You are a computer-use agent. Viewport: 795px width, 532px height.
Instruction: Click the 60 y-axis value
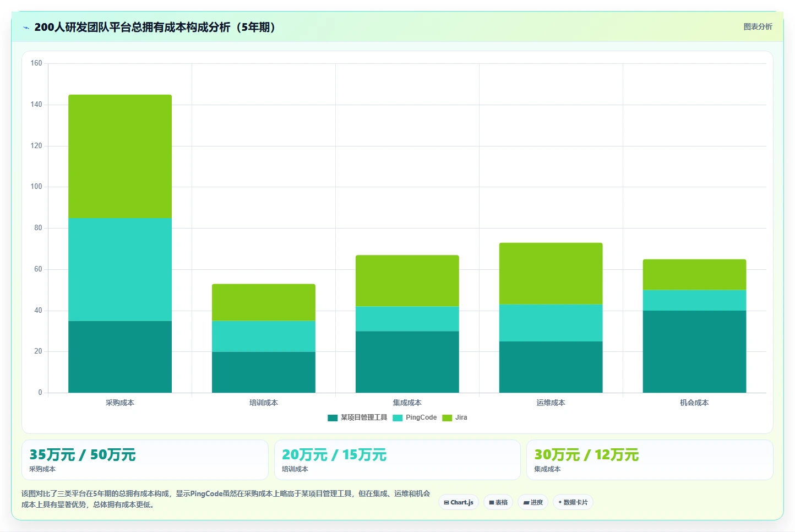pyautogui.click(x=38, y=269)
